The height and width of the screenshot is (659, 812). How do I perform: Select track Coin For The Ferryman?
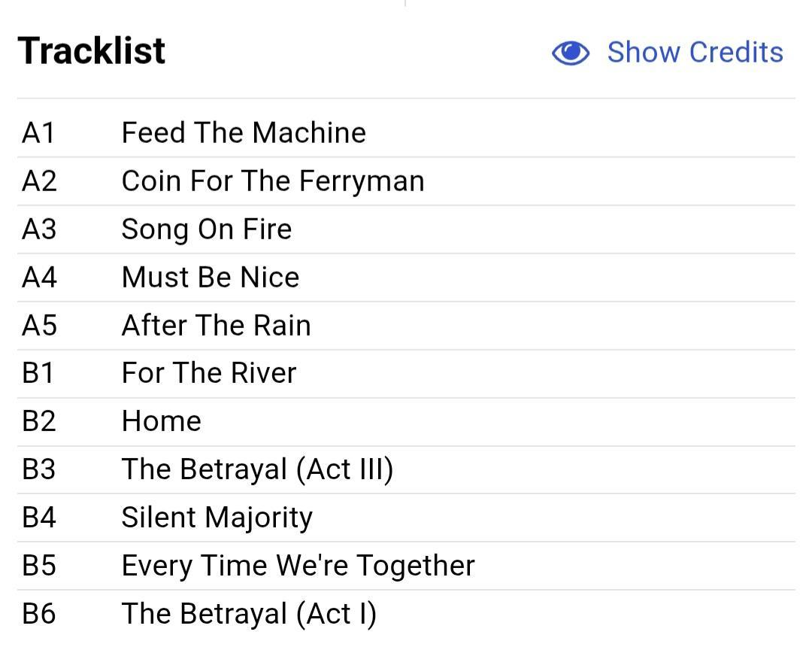pos(273,181)
